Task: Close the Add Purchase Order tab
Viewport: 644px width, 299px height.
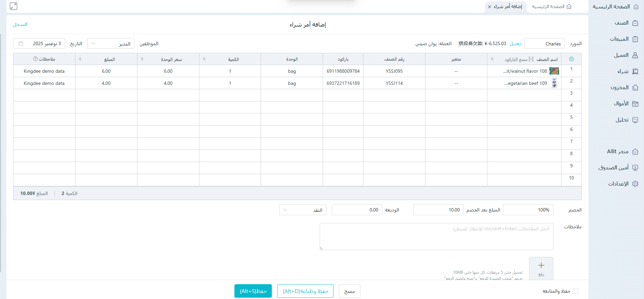Action: [489, 7]
